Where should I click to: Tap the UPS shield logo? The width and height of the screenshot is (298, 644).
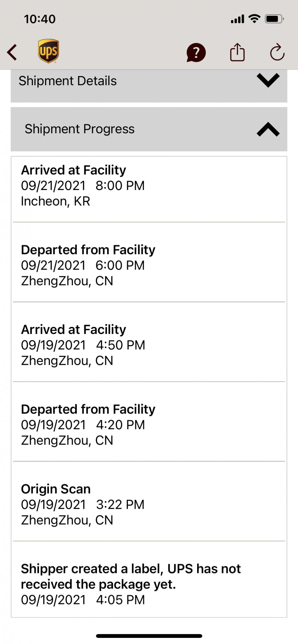[48, 51]
